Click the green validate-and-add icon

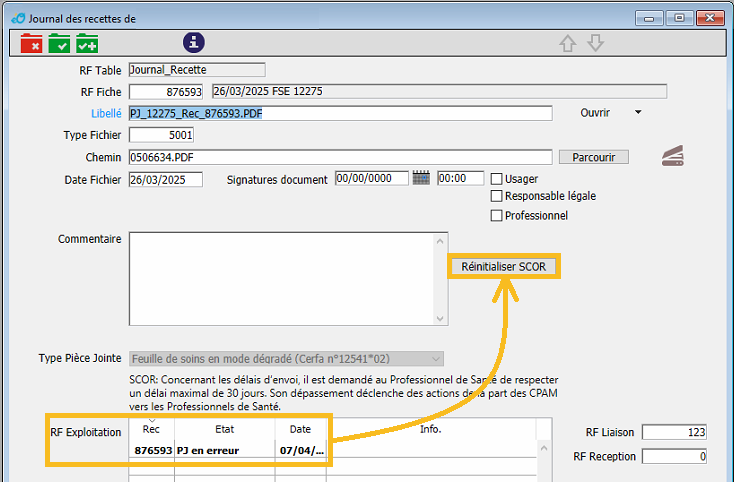[87, 43]
